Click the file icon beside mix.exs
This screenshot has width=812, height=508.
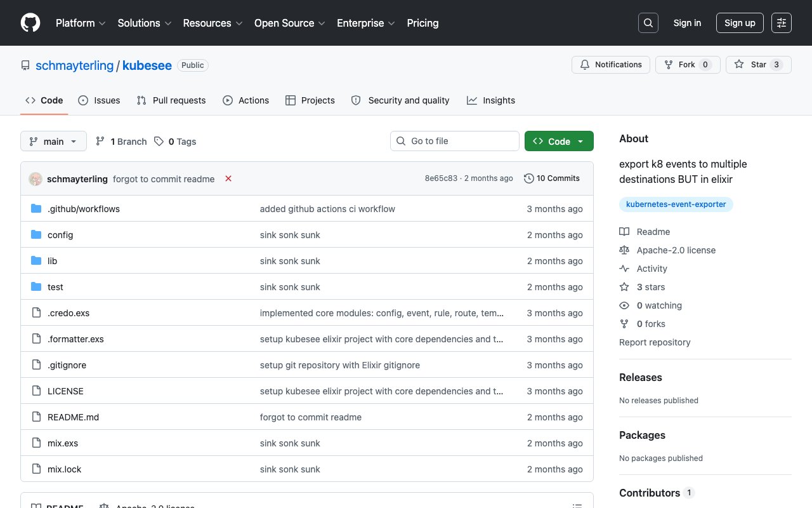point(36,443)
